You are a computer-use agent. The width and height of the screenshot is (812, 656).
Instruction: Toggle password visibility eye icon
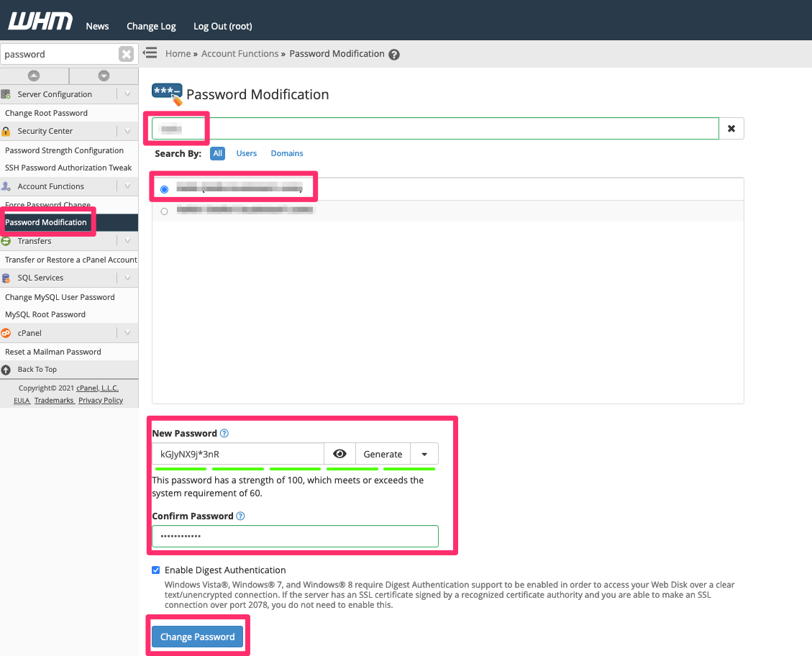click(x=339, y=454)
